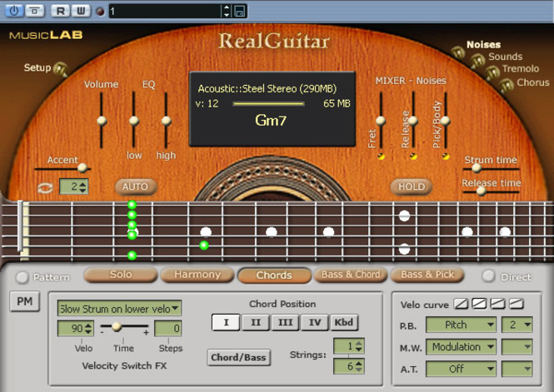Image resolution: width=554 pixels, height=392 pixels.
Task: Select chord position III button
Action: (285, 322)
